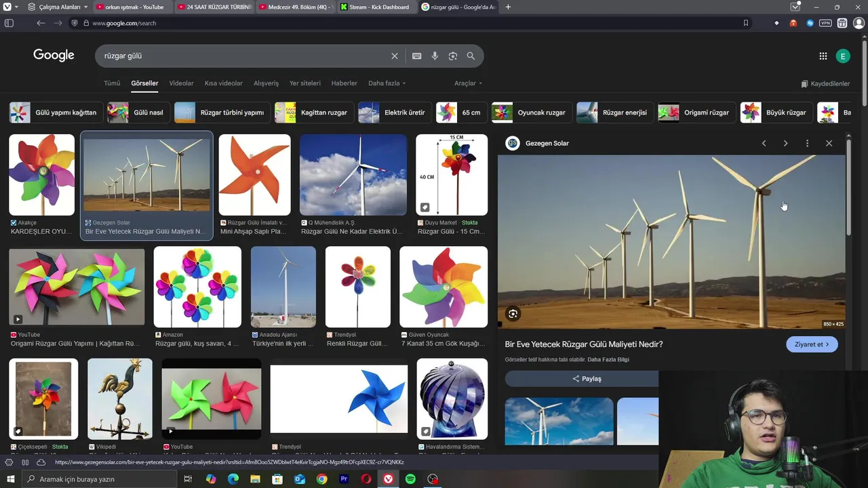
Task: Click the magnifier search submit icon
Action: point(471,56)
